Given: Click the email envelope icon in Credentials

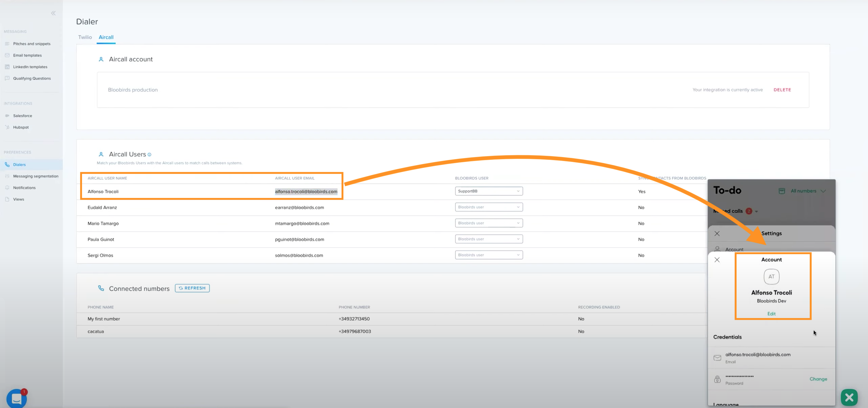Looking at the screenshot, I should (717, 358).
